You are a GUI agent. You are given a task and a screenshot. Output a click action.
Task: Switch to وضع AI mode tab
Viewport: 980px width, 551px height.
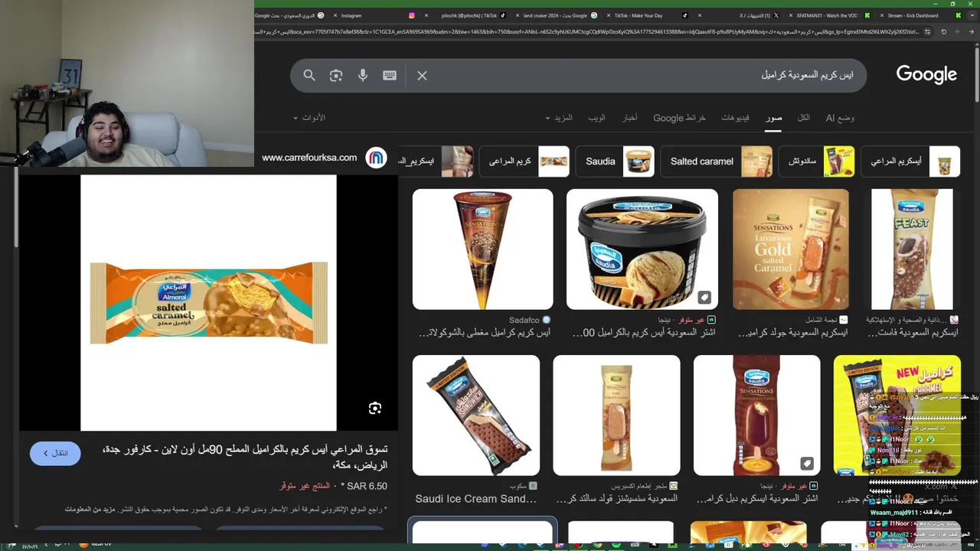(x=840, y=118)
